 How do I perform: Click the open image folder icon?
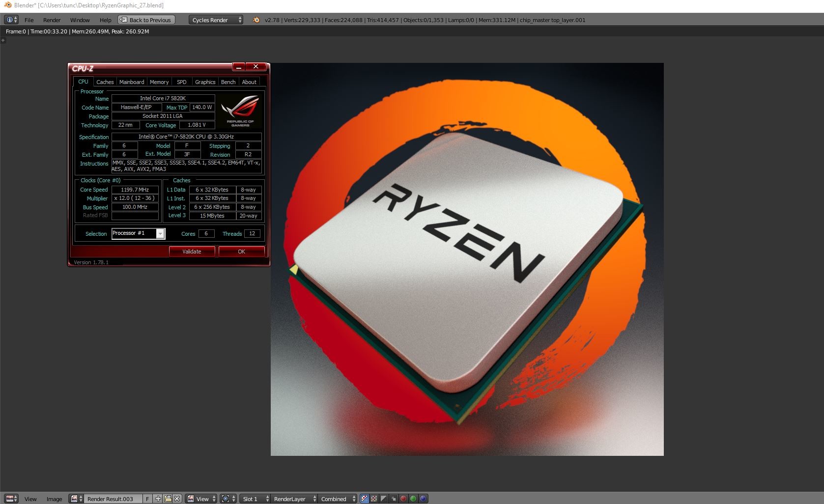168,499
